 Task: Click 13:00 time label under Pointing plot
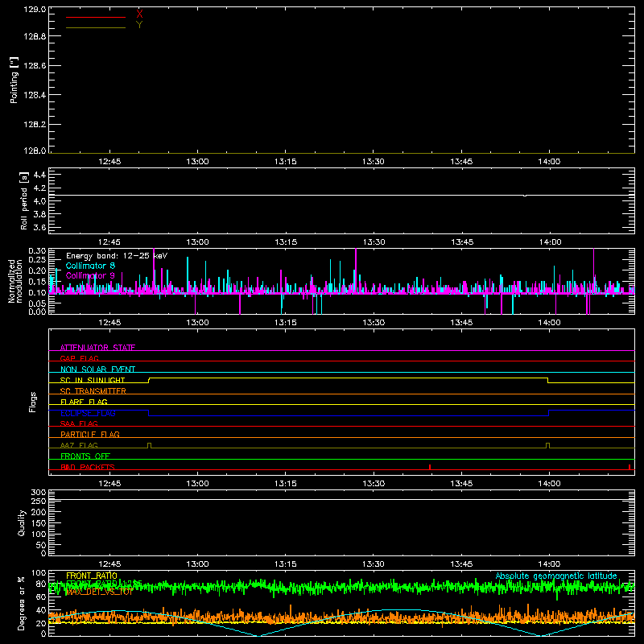pos(197,162)
